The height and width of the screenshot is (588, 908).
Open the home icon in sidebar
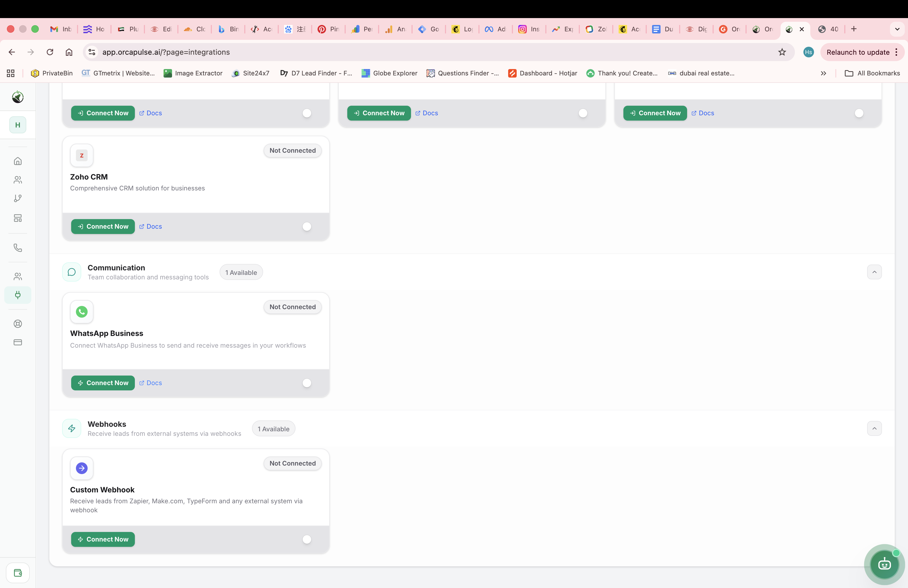pyautogui.click(x=18, y=161)
